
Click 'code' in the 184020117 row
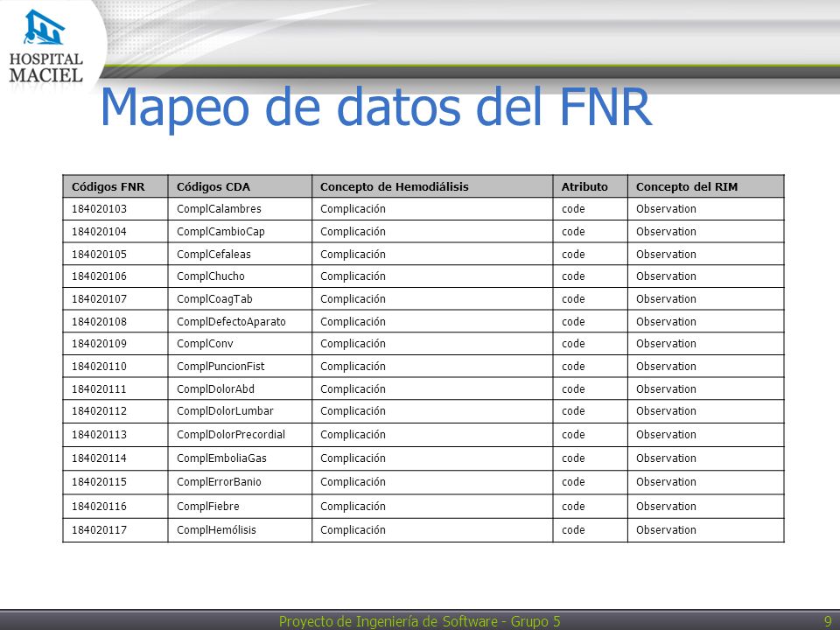point(573,530)
